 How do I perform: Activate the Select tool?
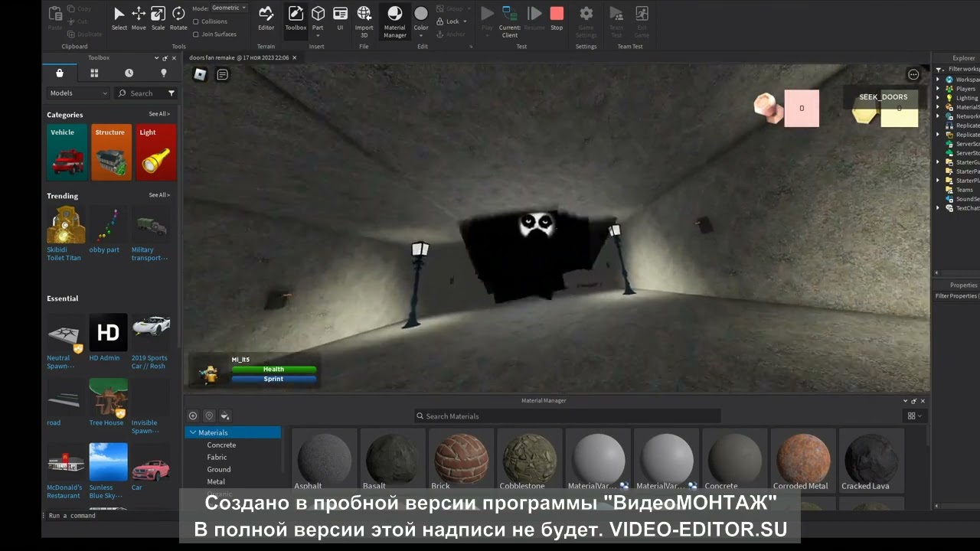(119, 18)
